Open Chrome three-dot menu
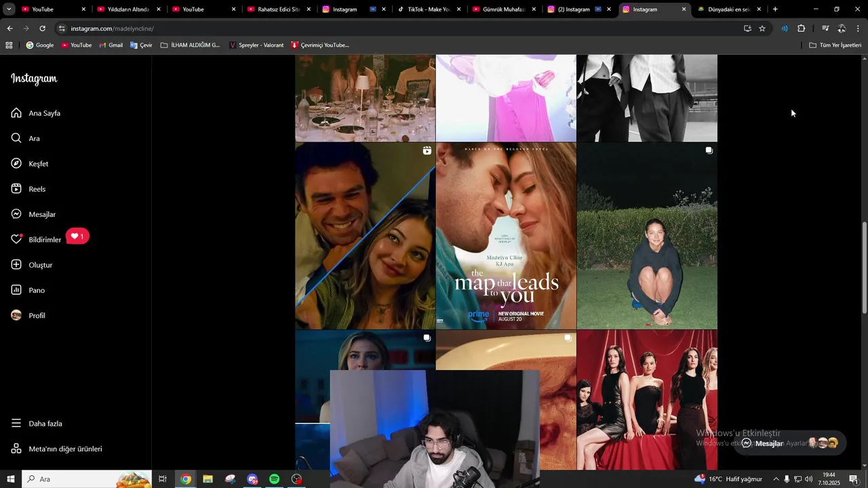Screen dimensions: 868x488 coord(858,28)
